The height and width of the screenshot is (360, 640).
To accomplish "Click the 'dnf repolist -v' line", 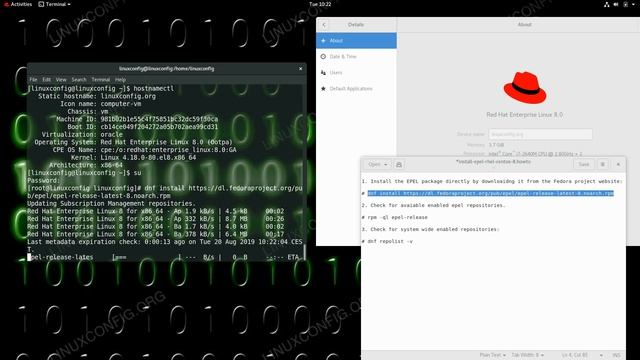I will [387, 241].
